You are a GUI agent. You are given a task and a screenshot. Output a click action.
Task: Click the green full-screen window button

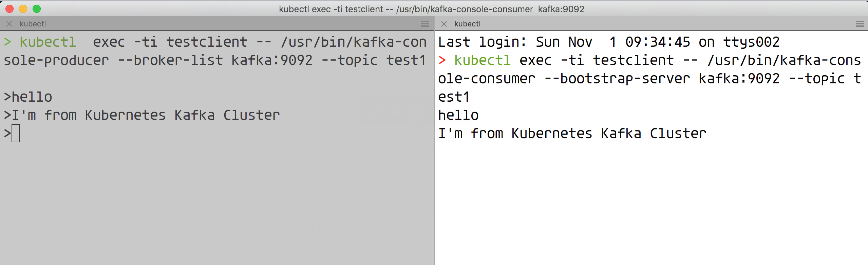tap(37, 9)
